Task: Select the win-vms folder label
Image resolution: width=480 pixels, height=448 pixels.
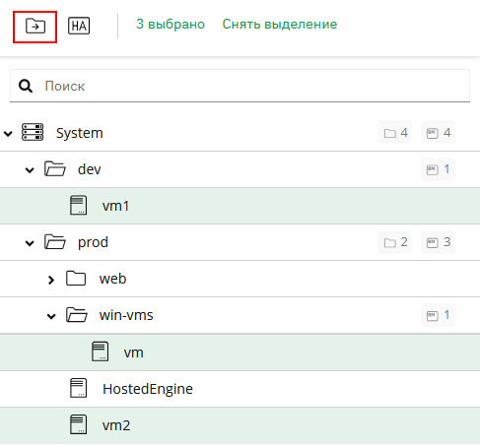Action: click(x=126, y=315)
